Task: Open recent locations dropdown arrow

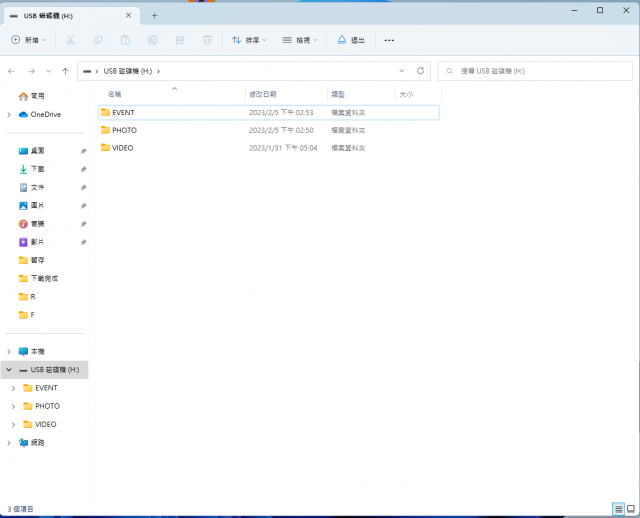Action: [49, 71]
